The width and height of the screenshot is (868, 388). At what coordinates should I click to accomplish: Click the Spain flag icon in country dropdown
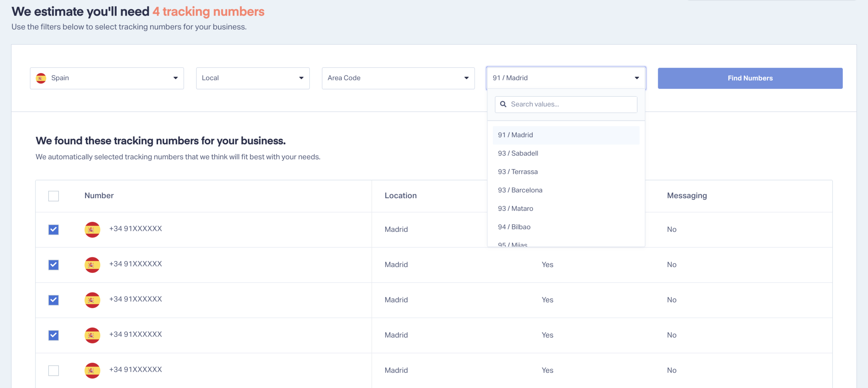pyautogui.click(x=41, y=78)
